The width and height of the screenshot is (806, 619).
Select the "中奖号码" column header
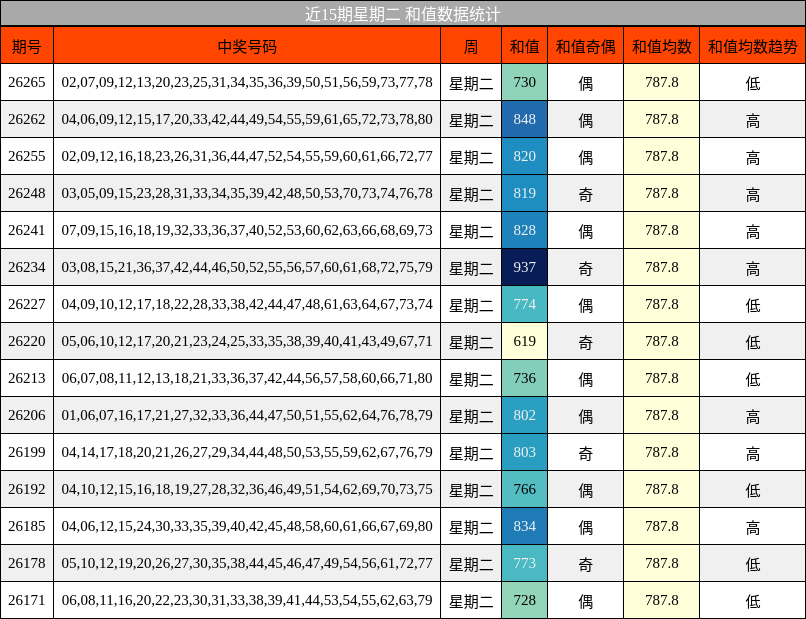(247, 46)
